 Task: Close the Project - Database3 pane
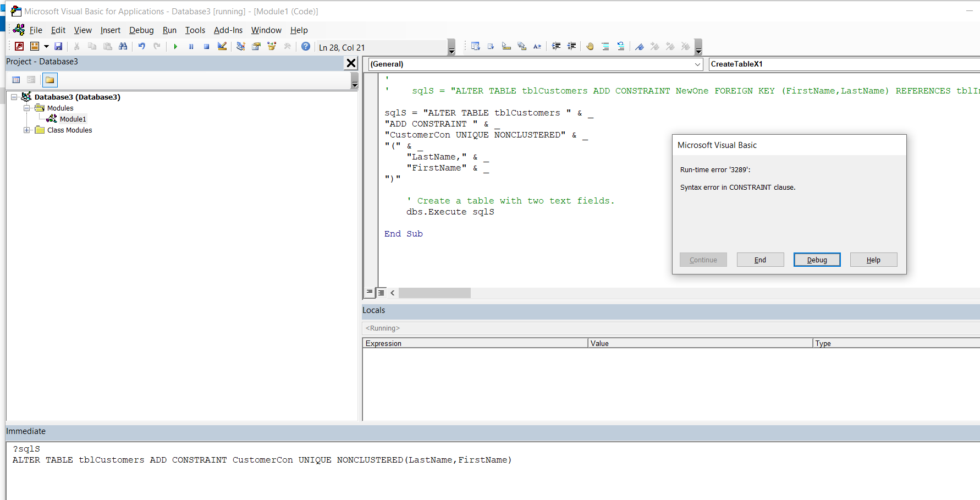(x=351, y=63)
